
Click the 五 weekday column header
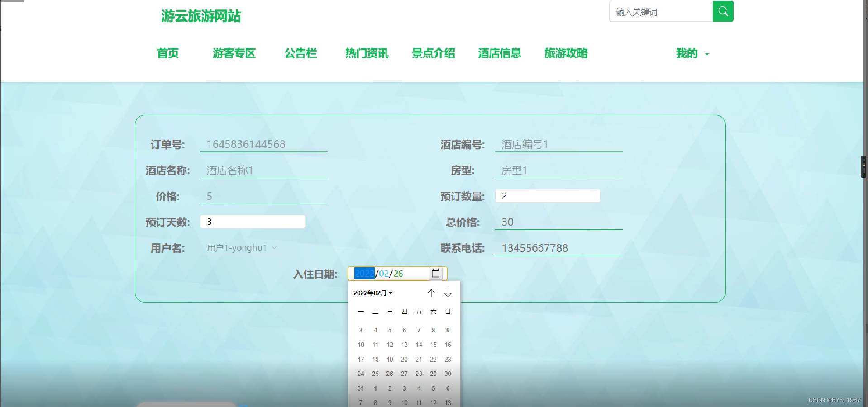[x=419, y=312]
